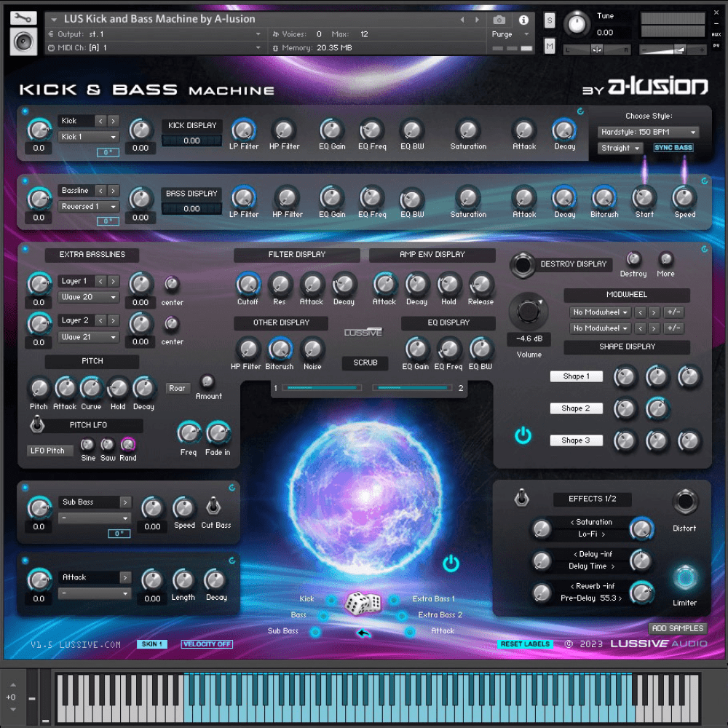Open the Hardstyle: 150 BPM style dropdown
This screenshot has width=728, height=728.
[x=648, y=132]
